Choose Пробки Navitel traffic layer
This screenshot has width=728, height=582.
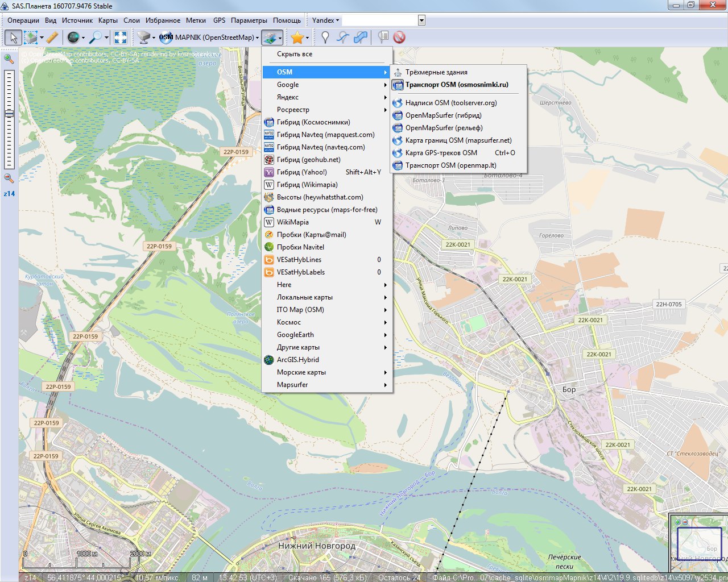click(327, 247)
